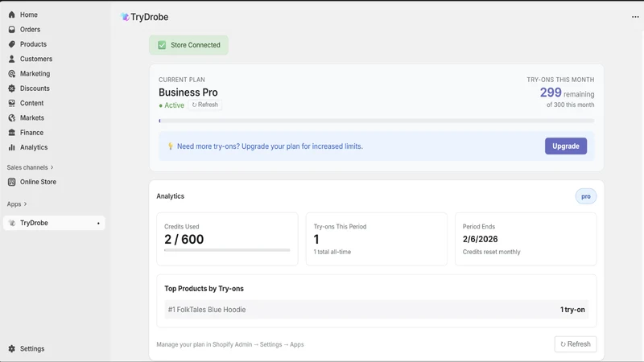This screenshot has width=644, height=362.
Task: Open the Finance label in sidebar
Action: coord(31,133)
